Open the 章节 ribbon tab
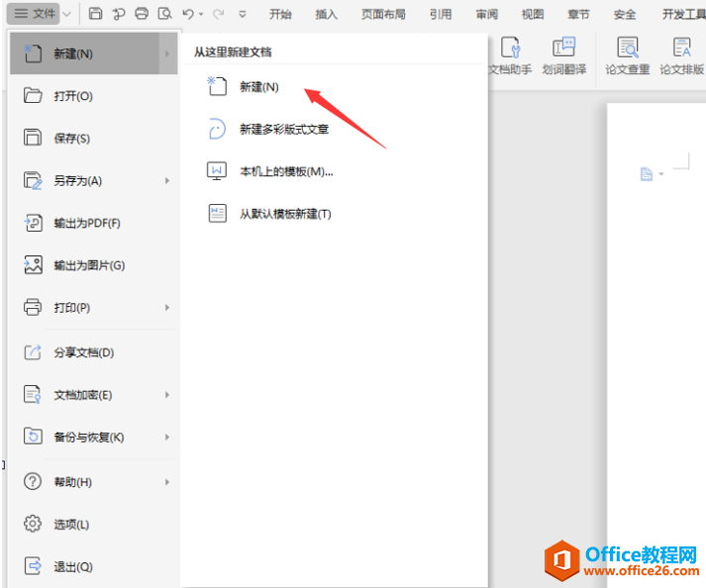 pos(578,15)
